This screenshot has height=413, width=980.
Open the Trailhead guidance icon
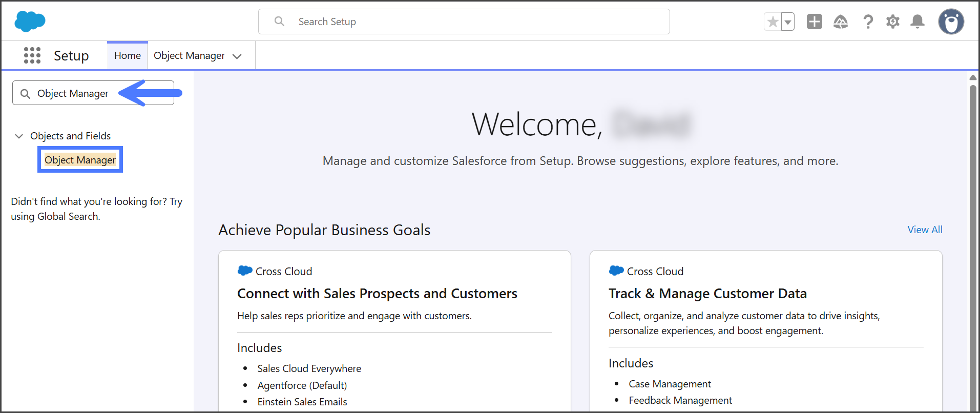coord(840,22)
